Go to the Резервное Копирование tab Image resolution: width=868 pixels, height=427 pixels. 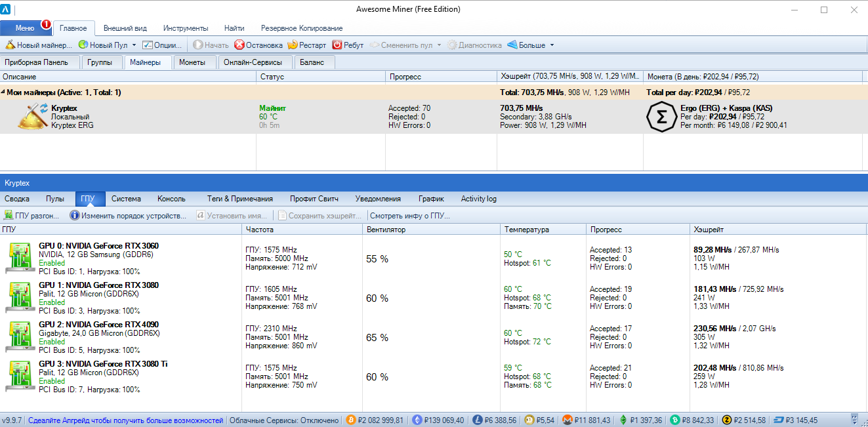[x=302, y=28]
